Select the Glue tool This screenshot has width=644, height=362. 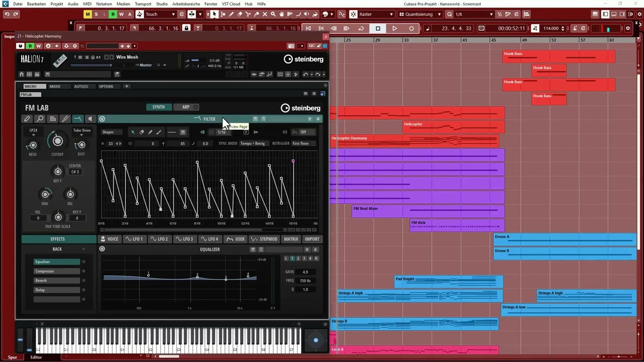(257, 14)
